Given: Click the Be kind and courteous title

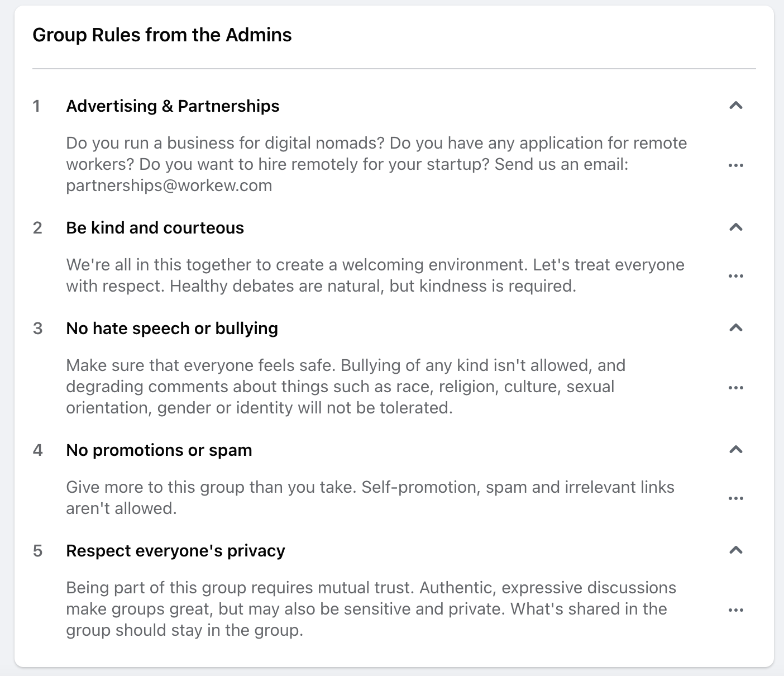Looking at the screenshot, I should 155,228.
